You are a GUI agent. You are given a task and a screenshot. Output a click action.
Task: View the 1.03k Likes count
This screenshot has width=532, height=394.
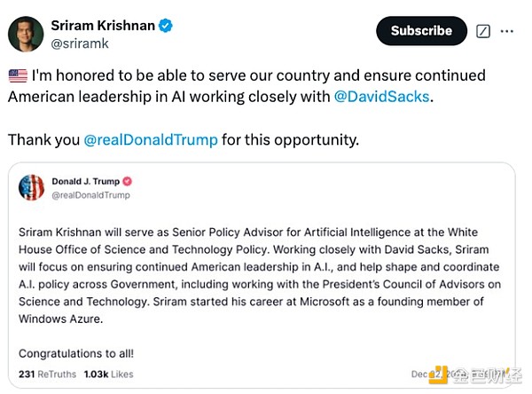tap(107, 375)
